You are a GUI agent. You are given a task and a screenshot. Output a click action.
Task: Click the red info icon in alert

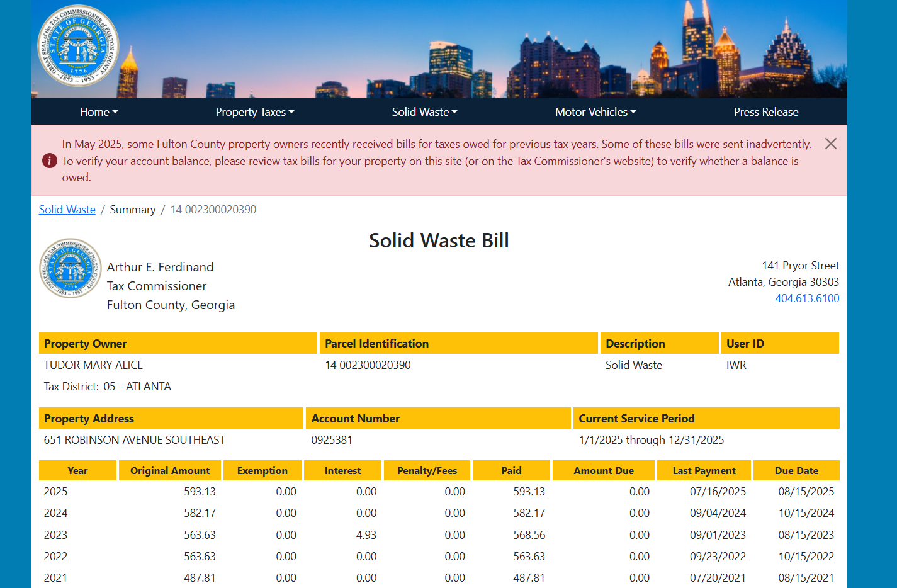pos(50,161)
